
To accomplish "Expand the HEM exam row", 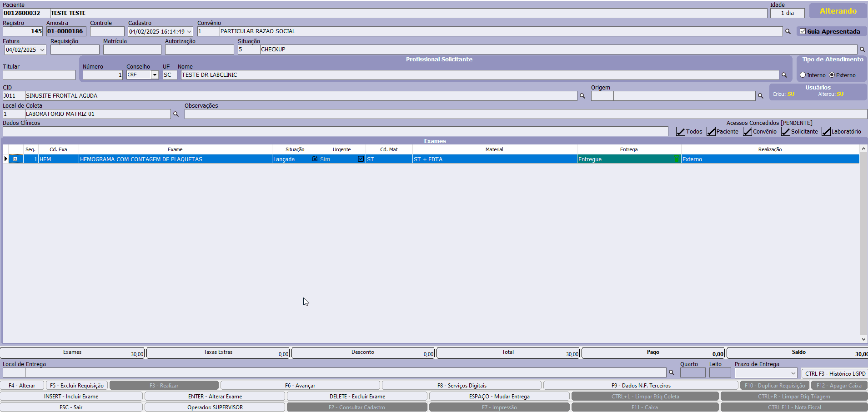I will coord(15,159).
